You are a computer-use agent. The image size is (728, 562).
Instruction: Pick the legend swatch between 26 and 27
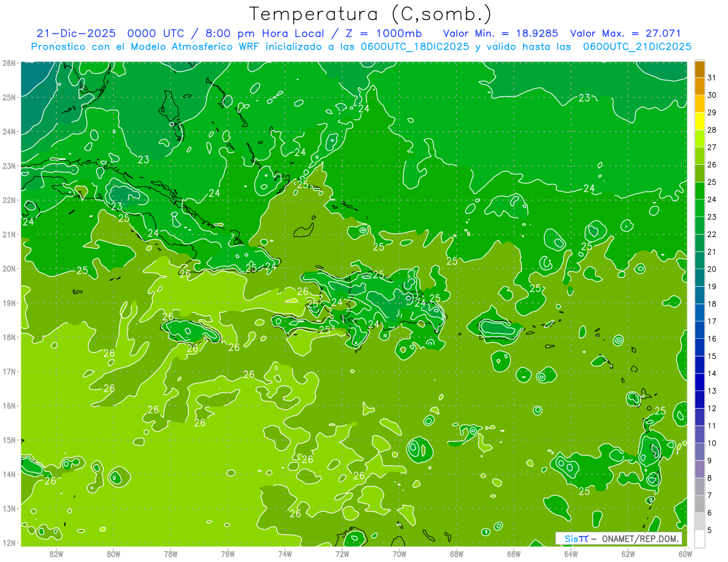click(x=699, y=156)
